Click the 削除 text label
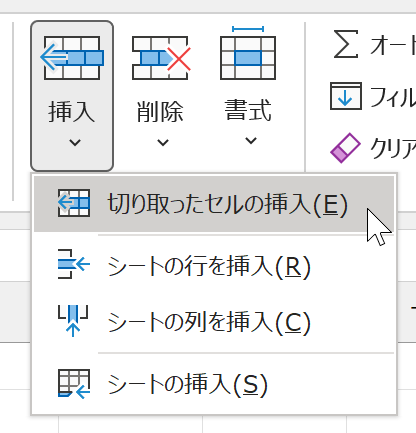416x433 pixels. pos(160,111)
